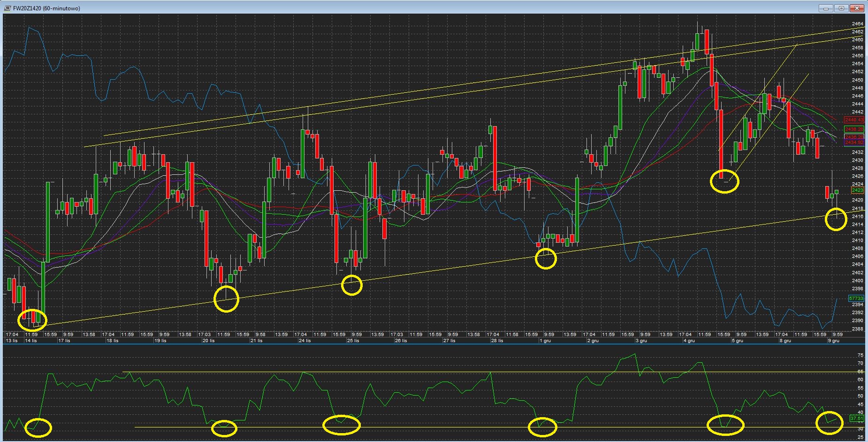
Task: Click the 27 lis date label
Action: click(x=449, y=341)
